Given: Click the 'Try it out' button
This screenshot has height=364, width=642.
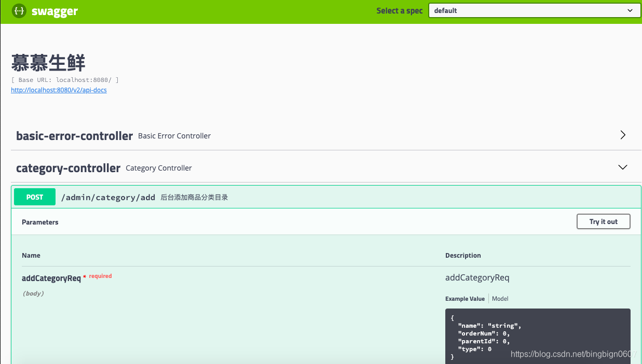Looking at the screenshot, I should 604,221.
